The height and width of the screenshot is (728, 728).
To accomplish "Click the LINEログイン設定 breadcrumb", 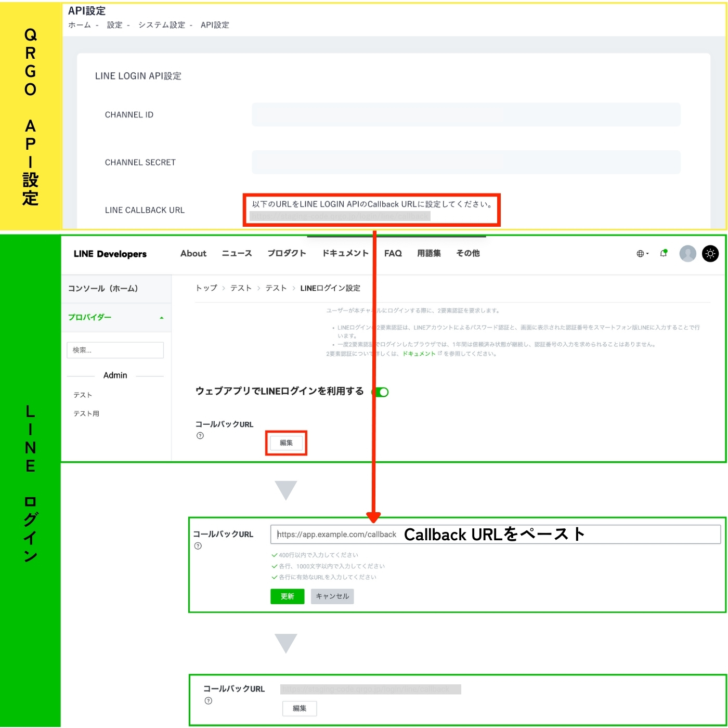I will pyautogui.click(x=330, y=288).
